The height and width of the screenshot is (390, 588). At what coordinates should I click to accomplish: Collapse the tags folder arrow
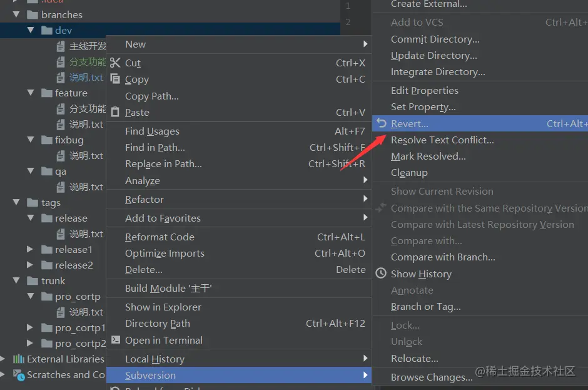click(x=16, y=202)
